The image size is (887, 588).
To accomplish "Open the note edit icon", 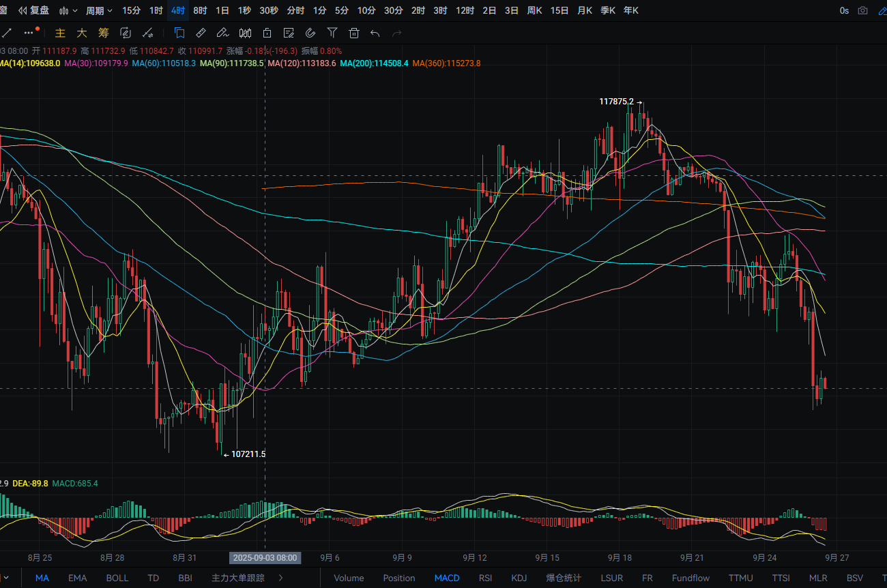I will click(289, 32).
